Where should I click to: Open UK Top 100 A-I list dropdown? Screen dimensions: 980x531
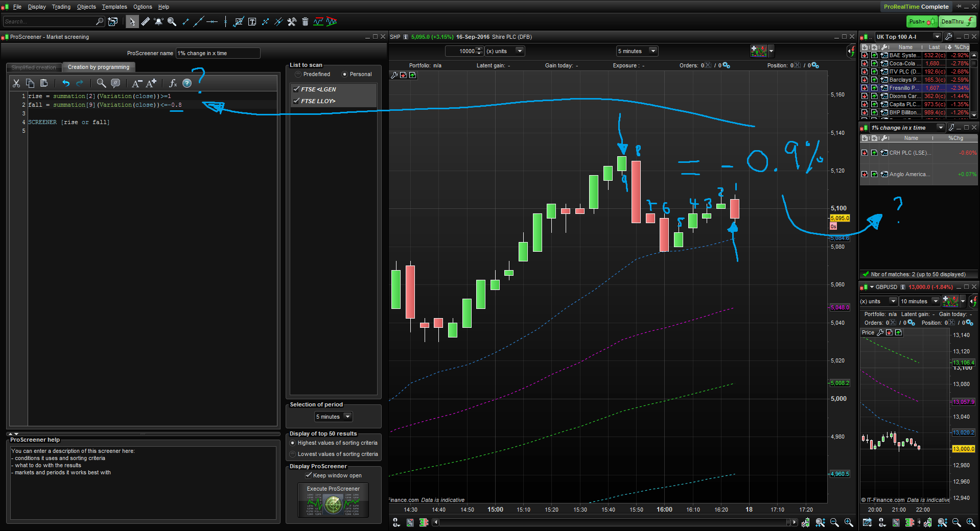908,37
